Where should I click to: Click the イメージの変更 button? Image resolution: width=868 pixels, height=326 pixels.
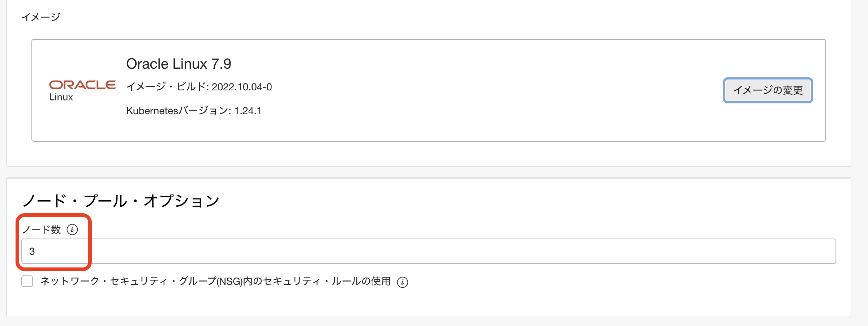point(768,90)
